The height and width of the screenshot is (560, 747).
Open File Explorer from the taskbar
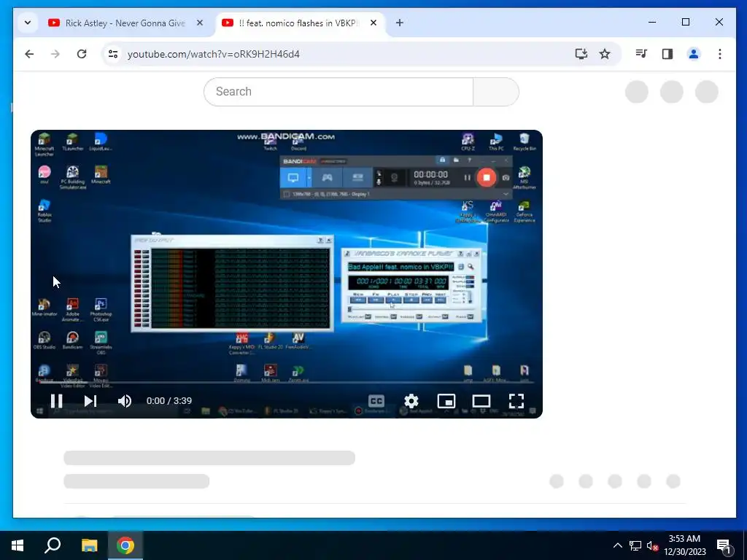(89, 545)
